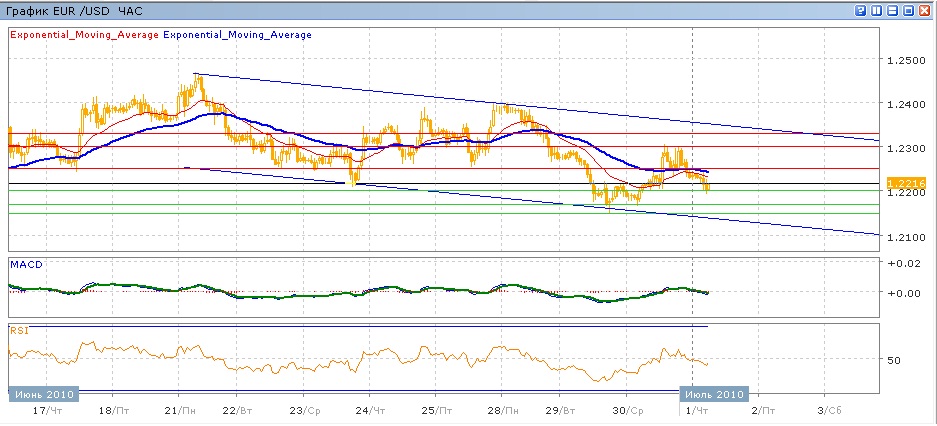Click the 1.2500 price level on axis
This screenshot has height=426, width=937.
tap(904, 60)
